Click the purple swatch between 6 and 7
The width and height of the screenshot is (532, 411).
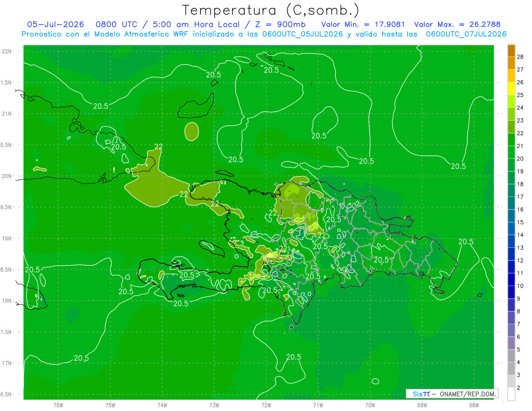coord(511,331)
